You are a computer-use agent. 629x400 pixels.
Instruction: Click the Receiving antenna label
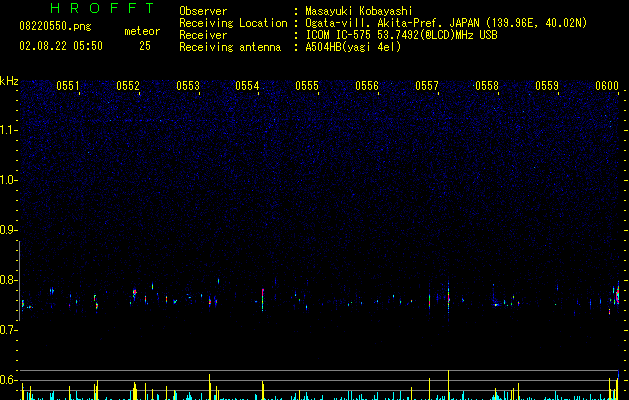(x=230, y=47)
